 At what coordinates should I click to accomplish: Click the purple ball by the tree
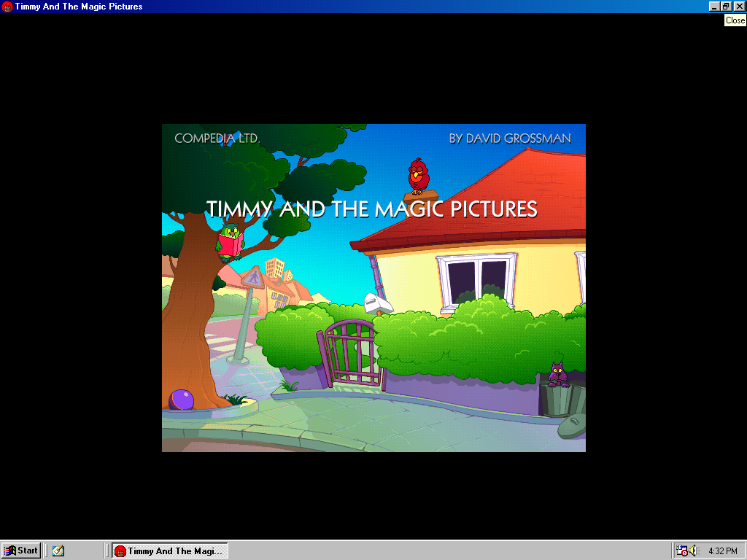coord(181,400)
